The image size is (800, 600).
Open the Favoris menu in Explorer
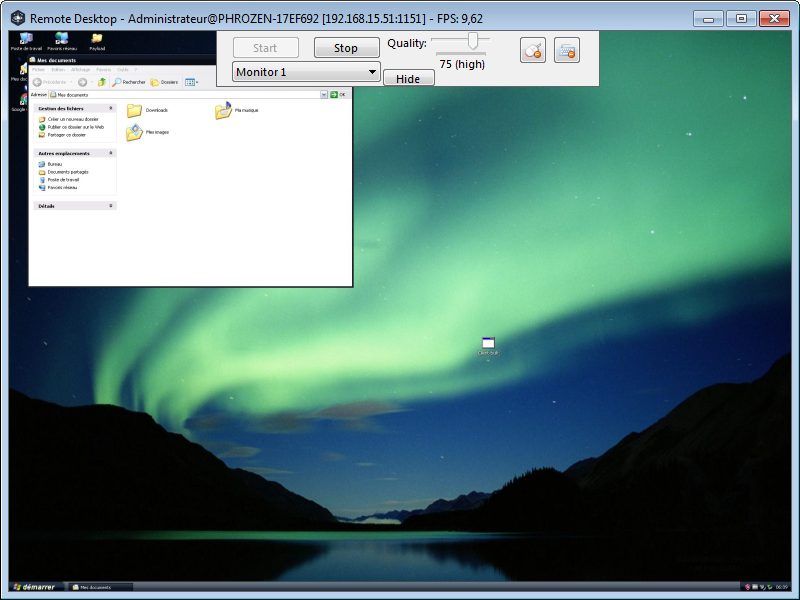pyautogui.click(x=103, y=69)
